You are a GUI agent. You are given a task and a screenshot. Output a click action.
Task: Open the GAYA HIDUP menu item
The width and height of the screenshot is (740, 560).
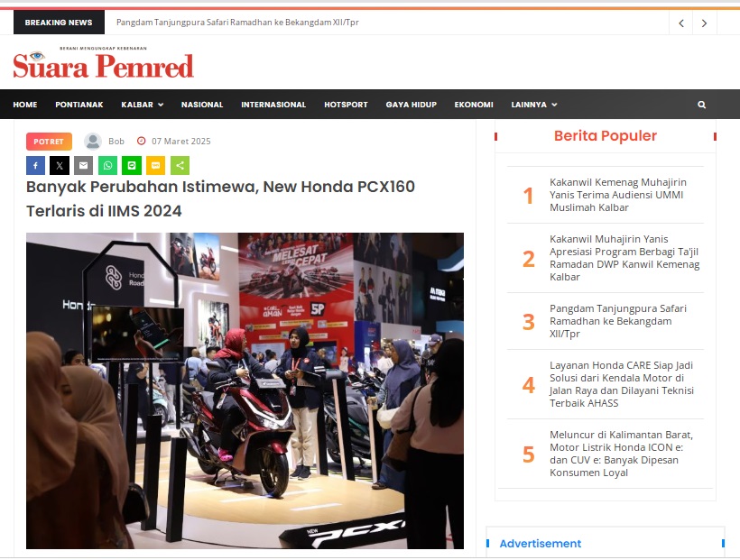coord(411,105)
